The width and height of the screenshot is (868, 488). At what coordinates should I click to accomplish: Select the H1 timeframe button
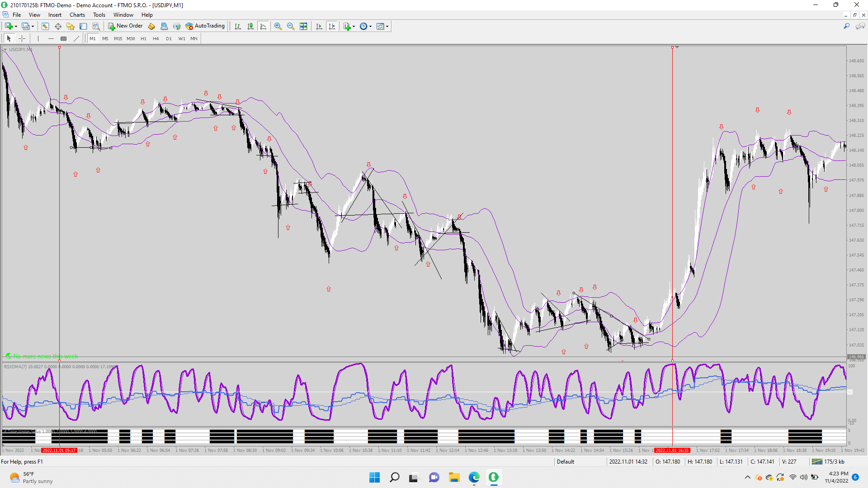(143, 39)
